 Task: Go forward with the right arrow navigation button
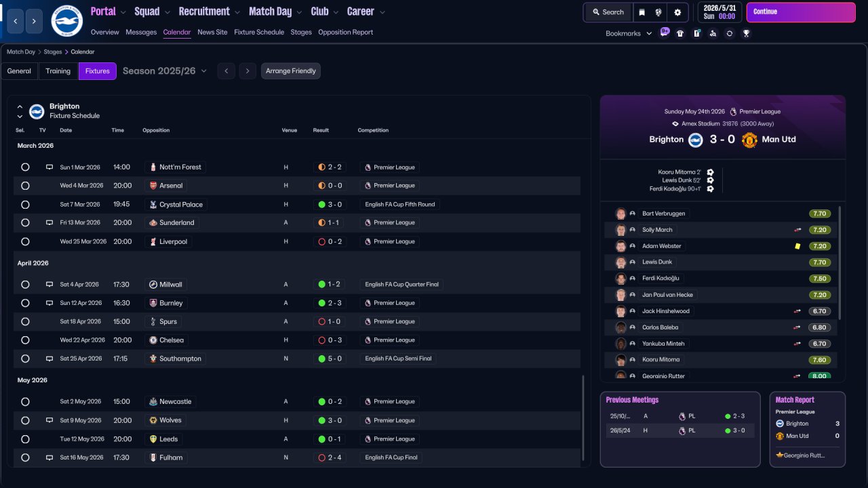pyautogui.click(x=35, y=22)
